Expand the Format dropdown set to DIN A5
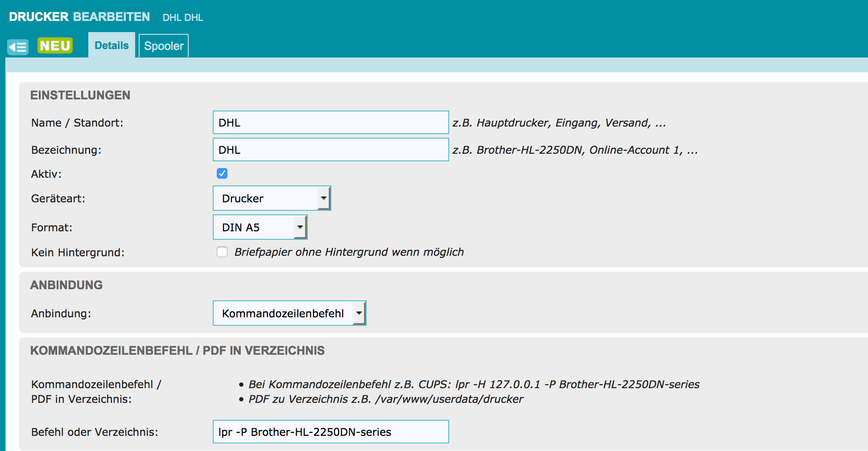868x451 pixels. tap(260, 227)
